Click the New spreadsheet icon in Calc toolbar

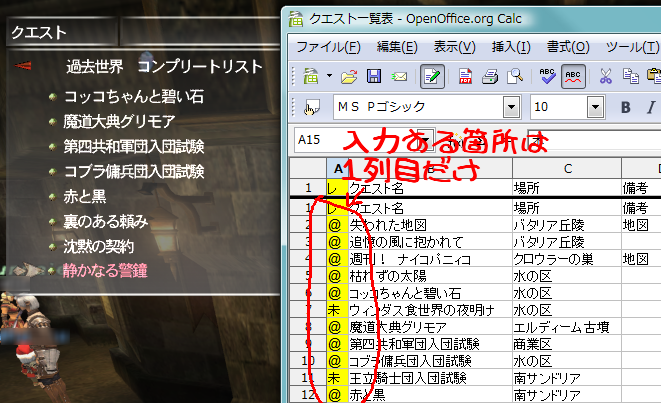pyautogui.click(x=311, y=77)
